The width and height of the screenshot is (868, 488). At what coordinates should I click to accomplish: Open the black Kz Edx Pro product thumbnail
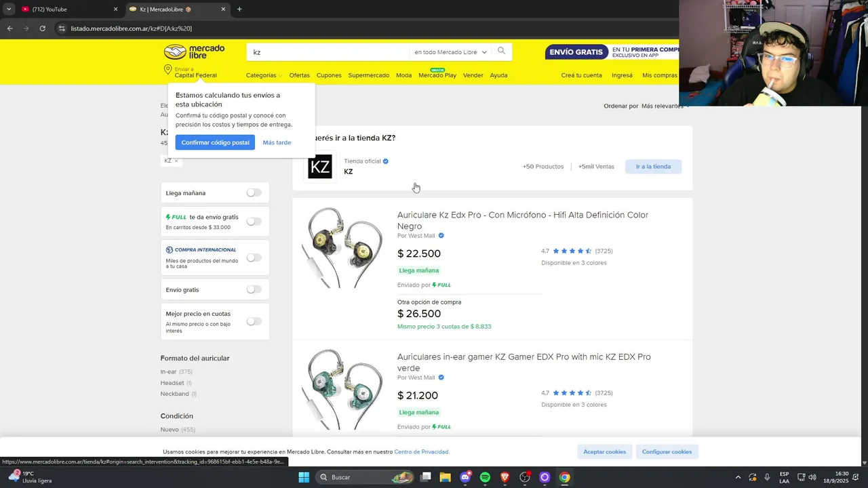coord(342,248)
